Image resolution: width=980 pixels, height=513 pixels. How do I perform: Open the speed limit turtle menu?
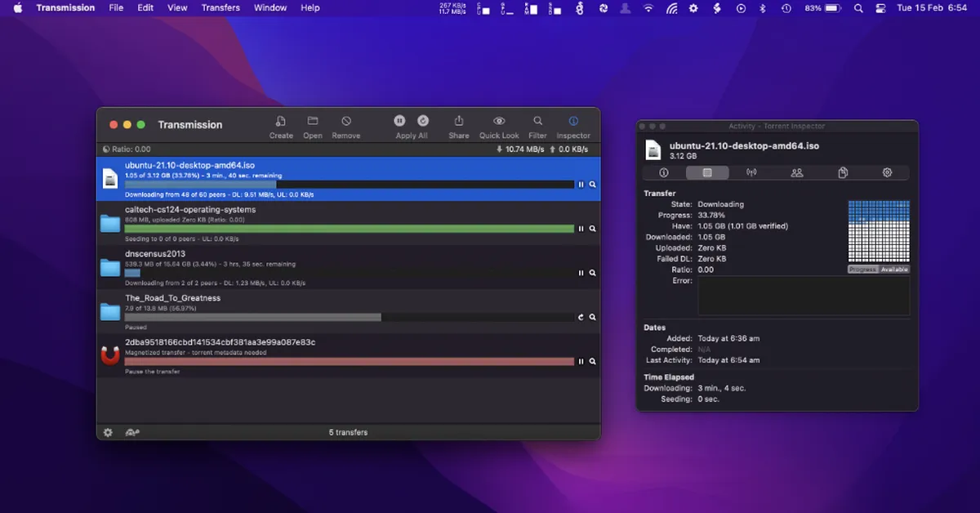(131, 432)
